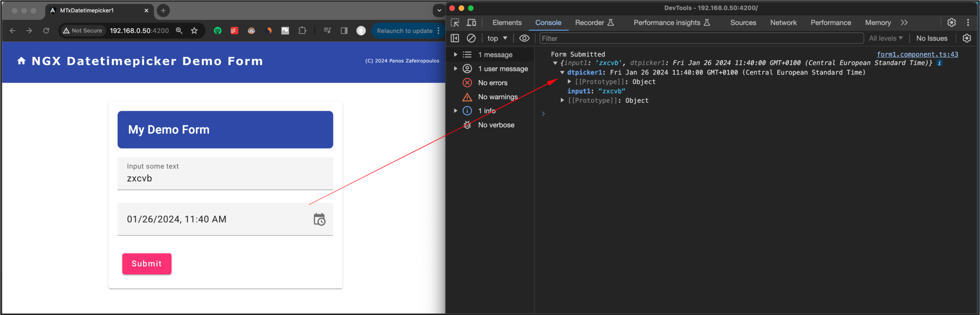Collapse the dtpicker1 object property
Image resolution: width=980 pixels, height=315 pixels.
pyautogui.click(x=562, y=73)
